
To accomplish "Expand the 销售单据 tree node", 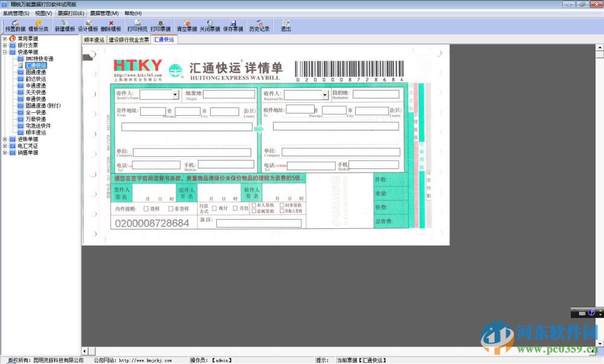I will [x=5, y=153].
